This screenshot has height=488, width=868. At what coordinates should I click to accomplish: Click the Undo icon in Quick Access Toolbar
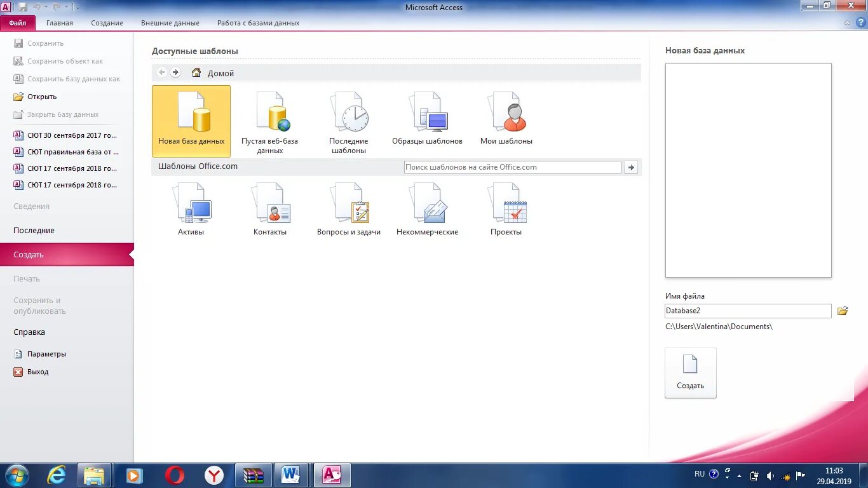pos(37,7)
